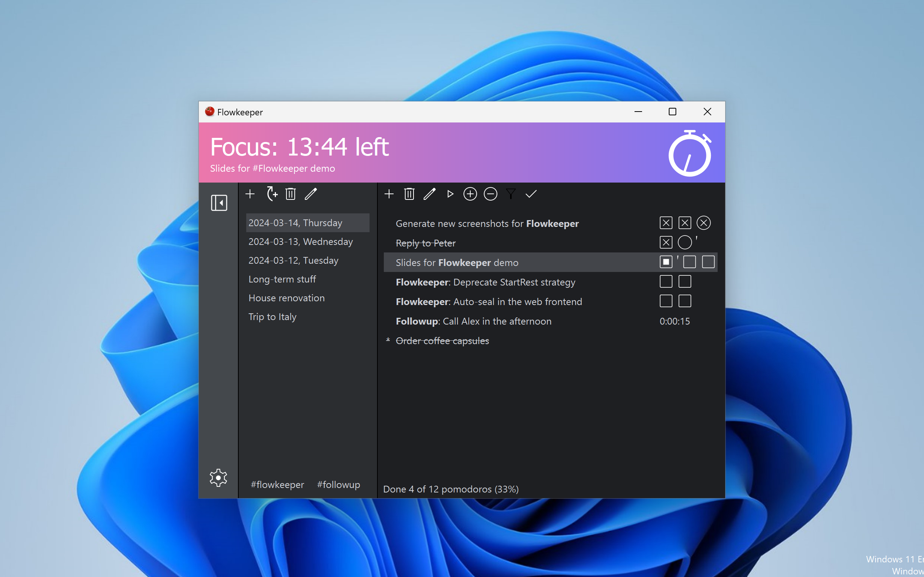
Task: Add a new backlog with plus icon
Action: 250,194
